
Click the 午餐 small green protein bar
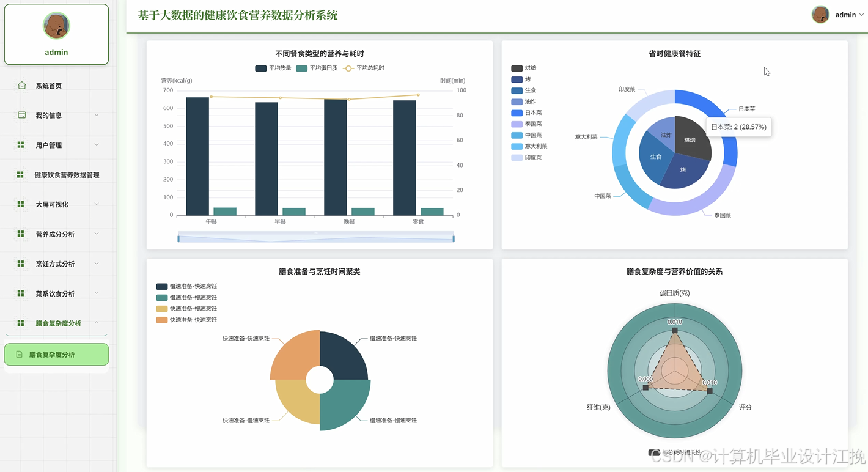tap(225, 212)
